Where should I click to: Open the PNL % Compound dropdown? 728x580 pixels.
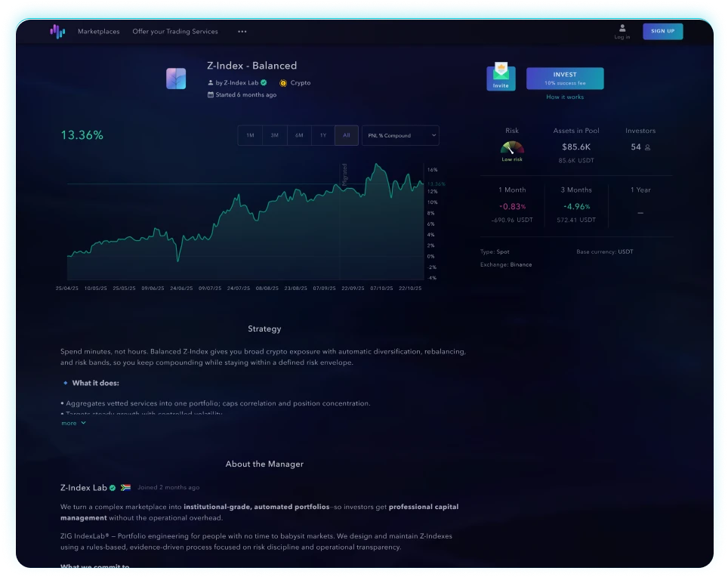(x=400, y=135)
